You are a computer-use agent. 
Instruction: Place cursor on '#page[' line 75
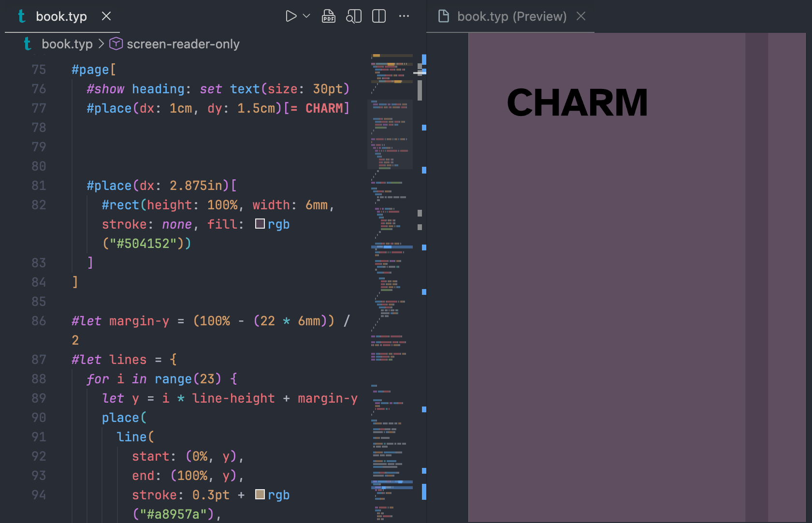tap(94, 70)
